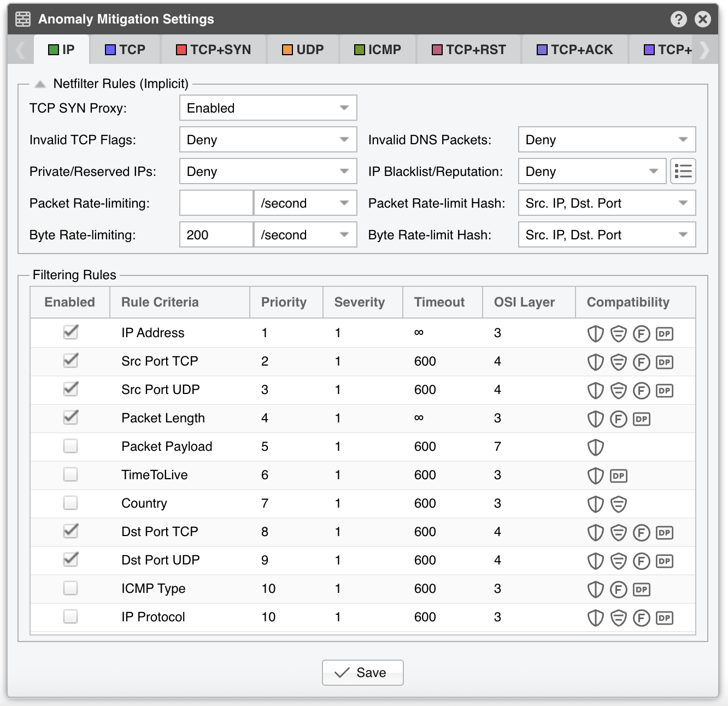This screenshot has height=706, width=728.
Task: Open the Packet Rate-limiting unit dropdown
Action: (306, 203)
